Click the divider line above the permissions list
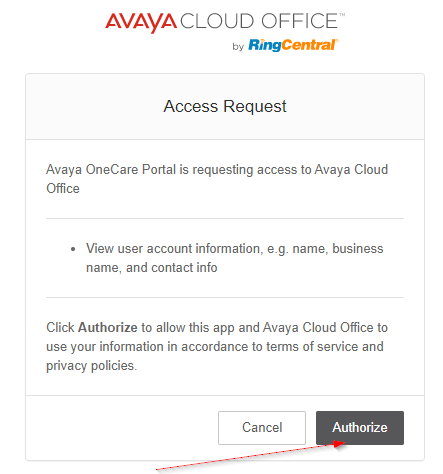 click(x=225, y=219)
